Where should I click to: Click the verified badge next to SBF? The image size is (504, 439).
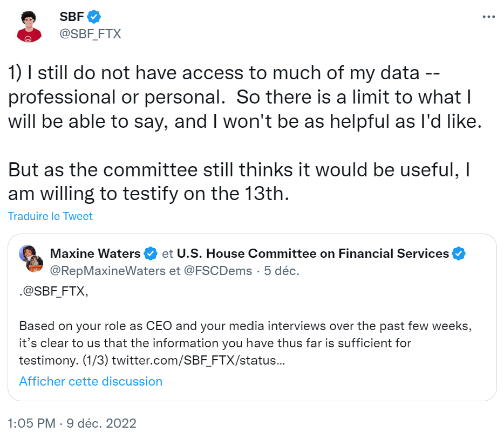(x=94, y=17)
